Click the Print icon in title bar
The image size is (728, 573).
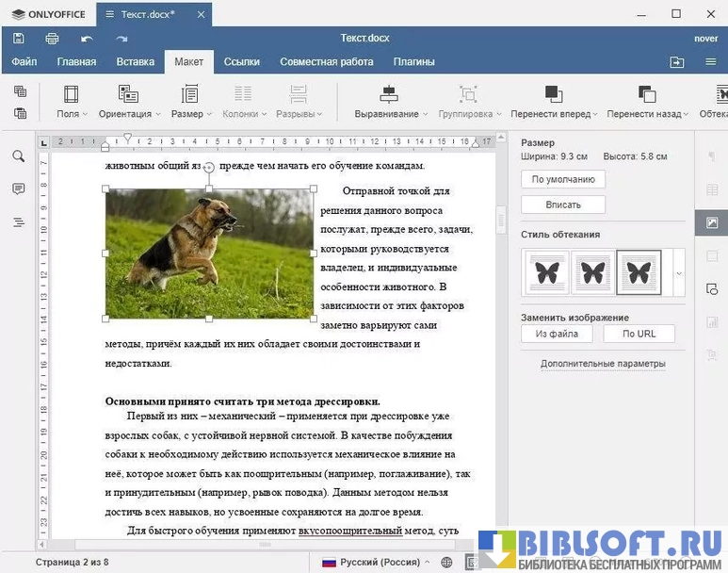click(53, 39)
